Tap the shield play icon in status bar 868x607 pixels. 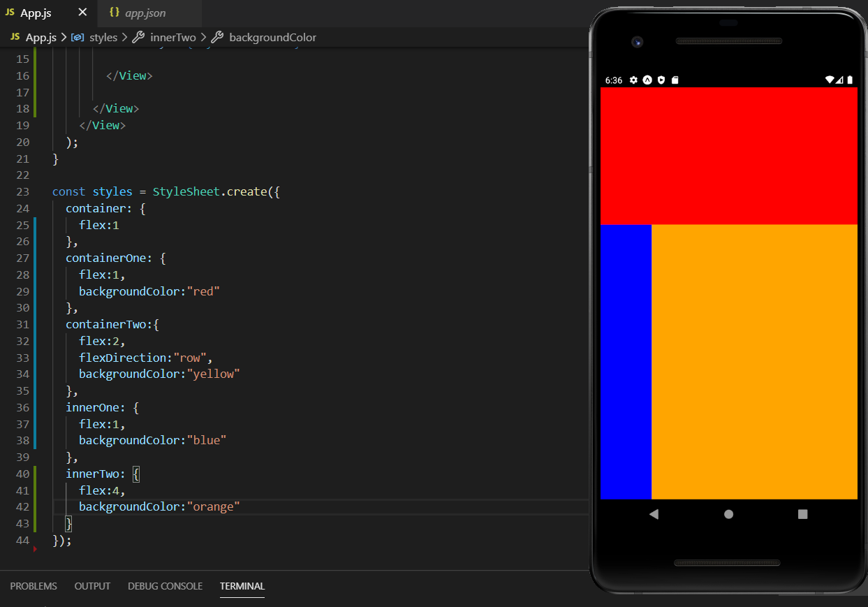[661, 80]
